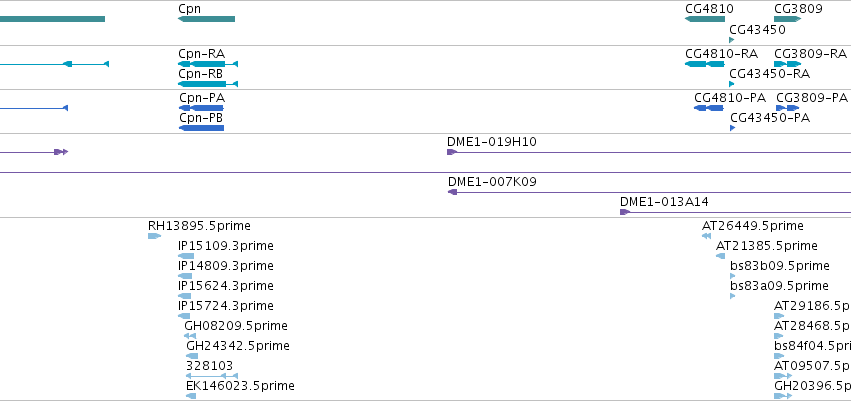Click the GH08209.5prime EST label
Image resolution: width=851 pixels, height=401 pixels.
pos(235,325)
